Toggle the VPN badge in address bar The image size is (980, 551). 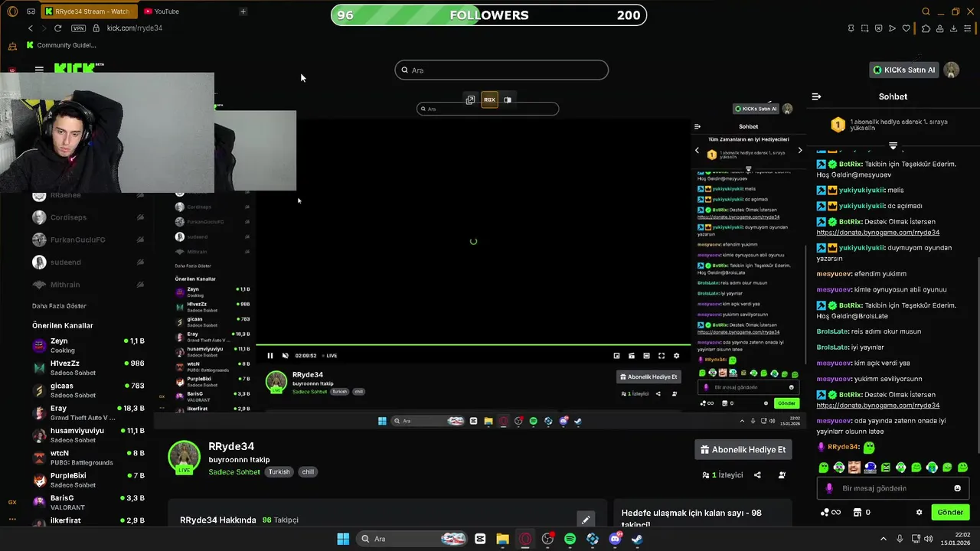click(x=78, y=28)
